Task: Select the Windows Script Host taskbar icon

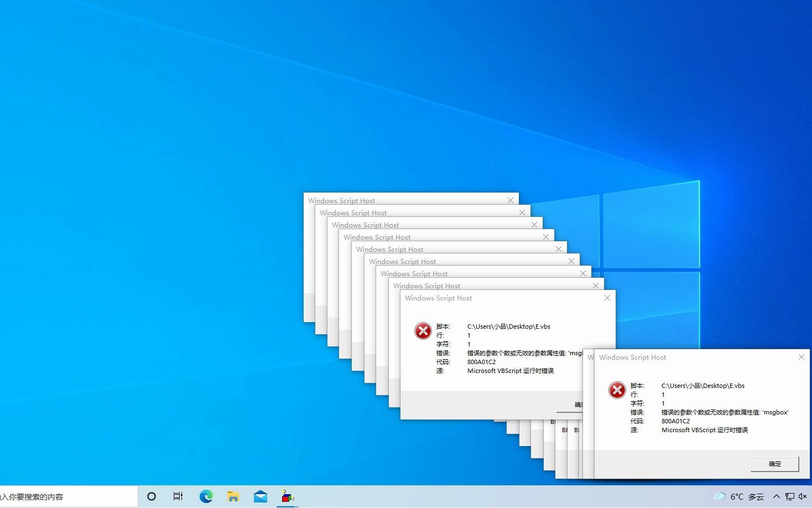Action: click(x=287, y=496)
